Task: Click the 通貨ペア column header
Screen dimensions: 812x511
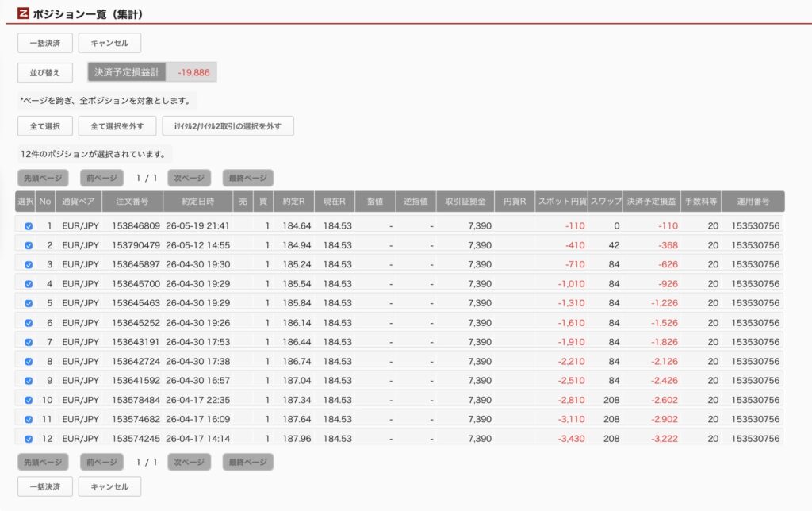Action: [79, 201]
